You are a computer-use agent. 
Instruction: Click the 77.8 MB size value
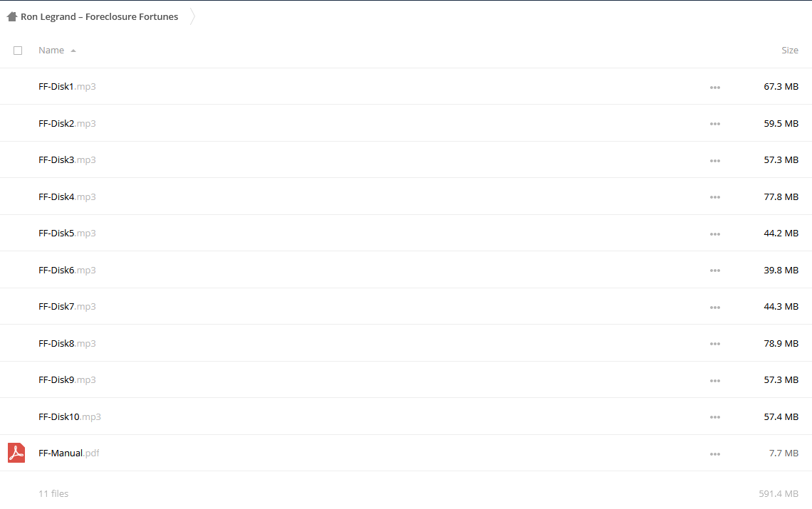click(x=781, y=196)
